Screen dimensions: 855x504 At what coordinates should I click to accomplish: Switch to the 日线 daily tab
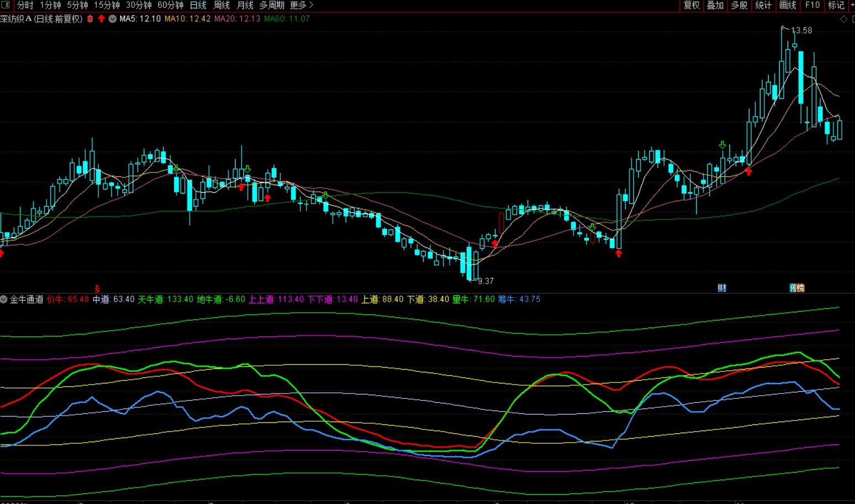point(198,5)
